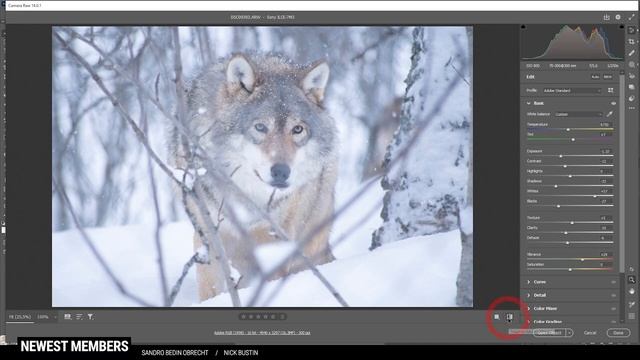The image size is (640, 360).
Task: Adjust the Exposure slider handle
Action: click(561, 156)
